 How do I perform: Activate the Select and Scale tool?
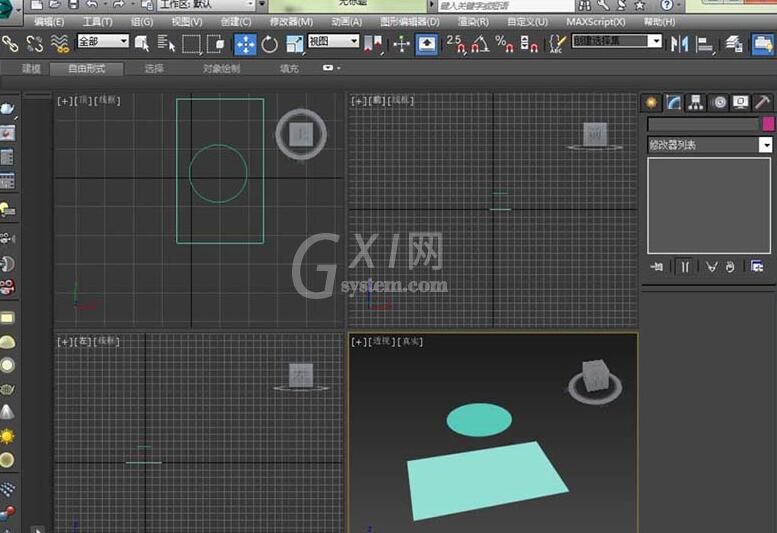coord(295,44)
